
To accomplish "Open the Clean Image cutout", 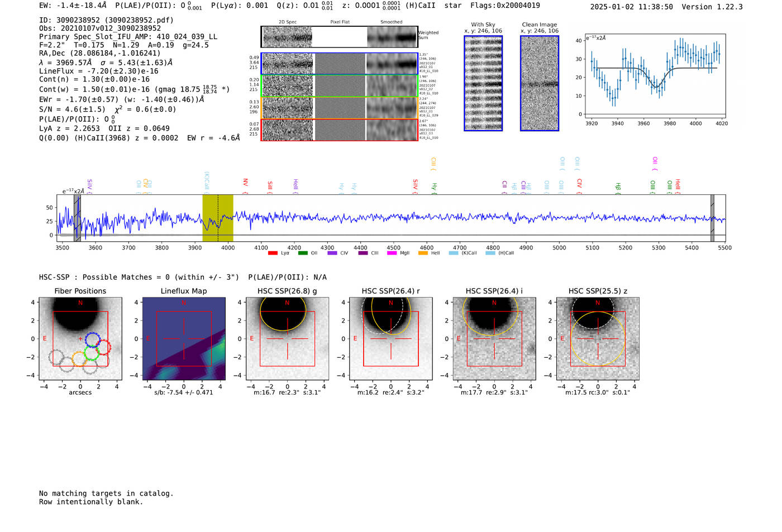I will point(540,83).
